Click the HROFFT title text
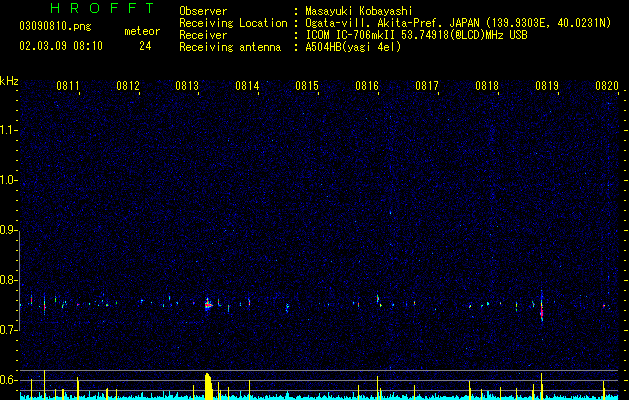Viewport: 629px width, 400px height. [x=102, y=8]
